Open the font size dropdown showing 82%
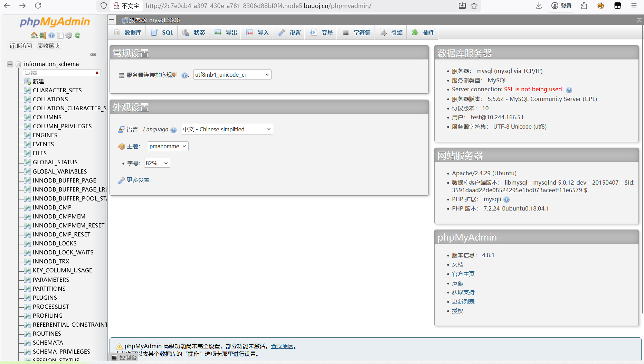 pos(157,163)
